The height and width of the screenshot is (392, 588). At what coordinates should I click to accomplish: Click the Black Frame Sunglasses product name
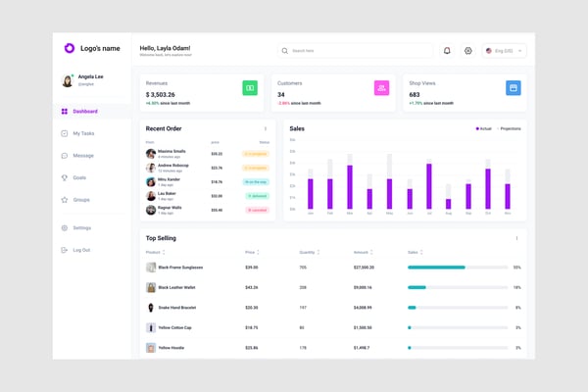(180, 268)
